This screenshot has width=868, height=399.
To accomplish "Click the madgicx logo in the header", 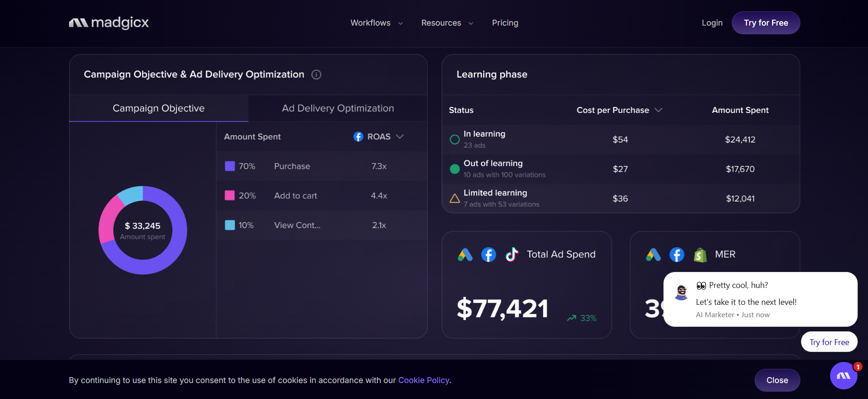I will tap(109, 22).
